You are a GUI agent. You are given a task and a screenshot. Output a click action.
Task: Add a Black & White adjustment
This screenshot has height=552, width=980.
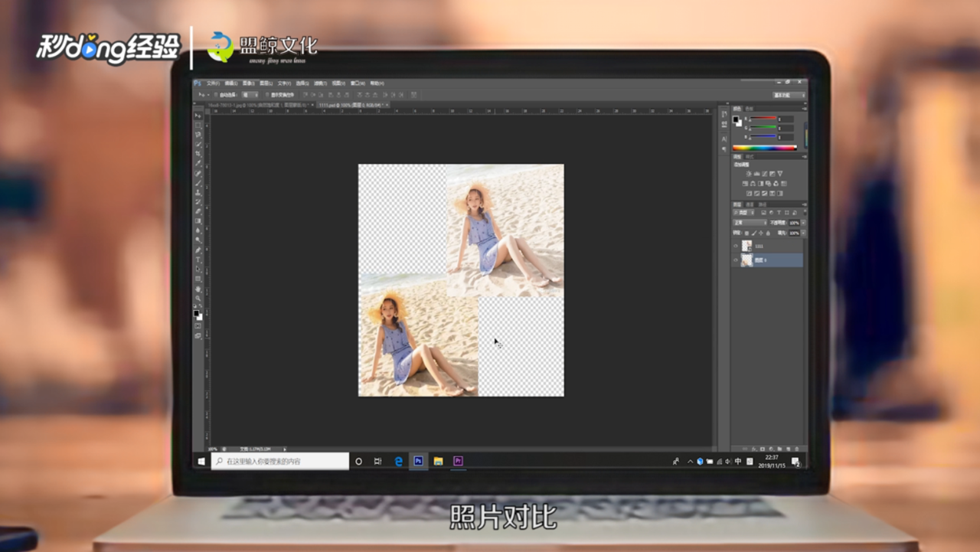coord(761,184)
